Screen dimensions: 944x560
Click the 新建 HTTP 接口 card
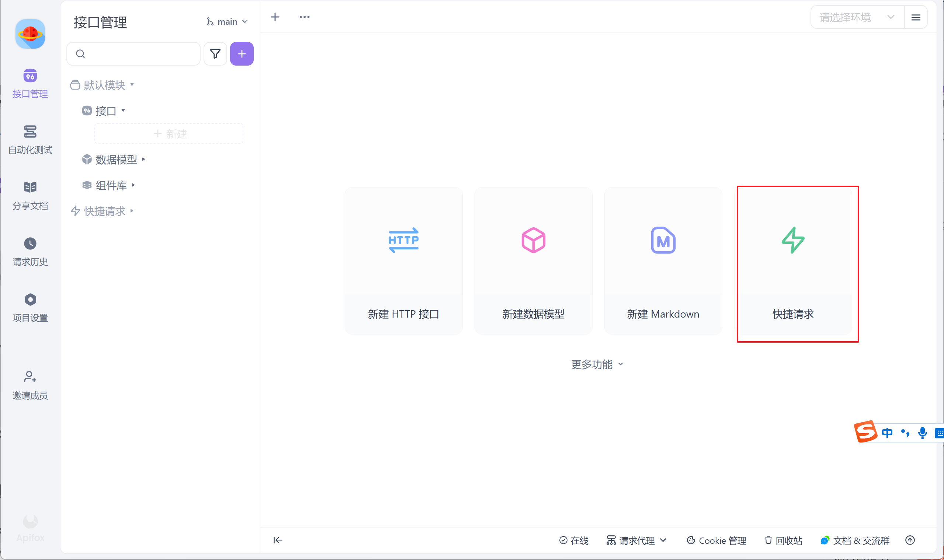point(403,260)
